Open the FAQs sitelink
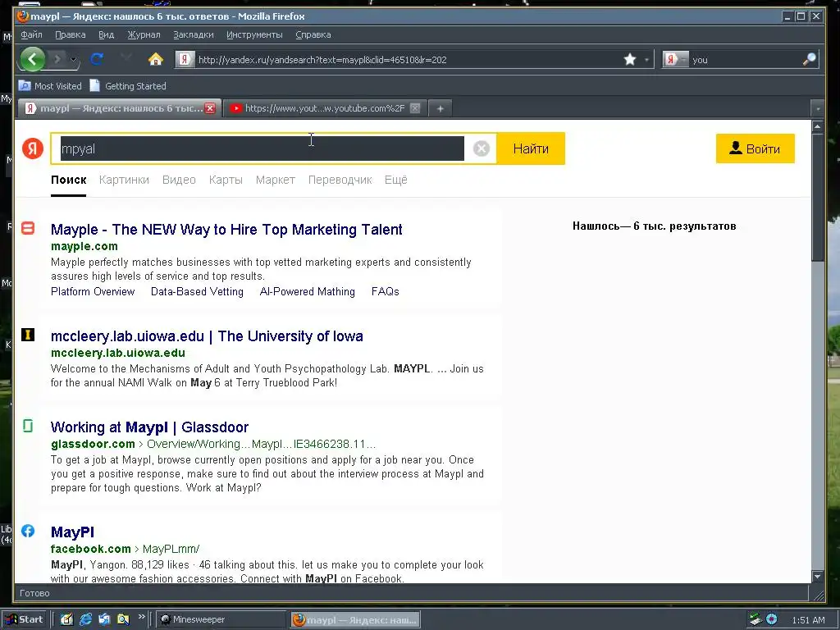 click(x=386, y=291)
